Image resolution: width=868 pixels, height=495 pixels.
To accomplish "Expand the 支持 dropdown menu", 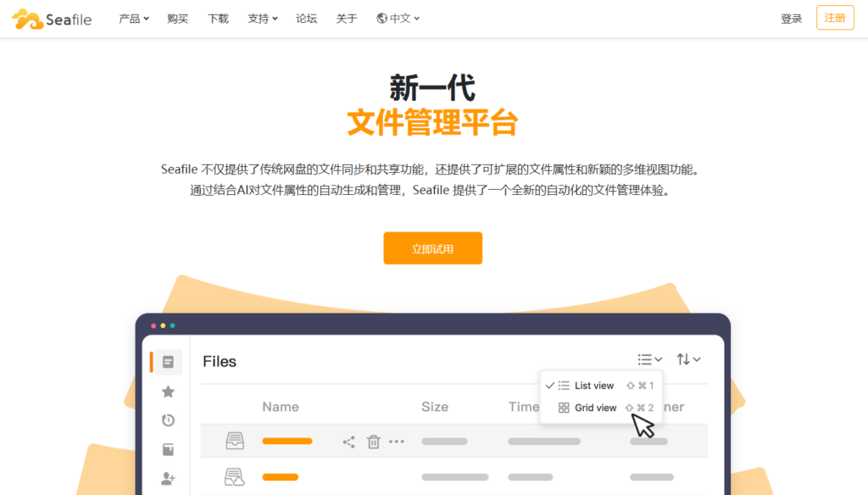I will coord(263,19).
